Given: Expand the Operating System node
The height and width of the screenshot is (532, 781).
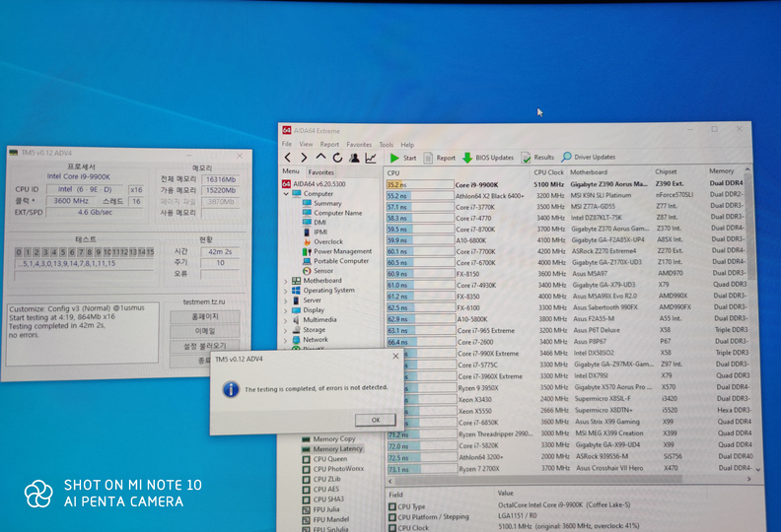Looking at the screenshot, I should point(286,292).
